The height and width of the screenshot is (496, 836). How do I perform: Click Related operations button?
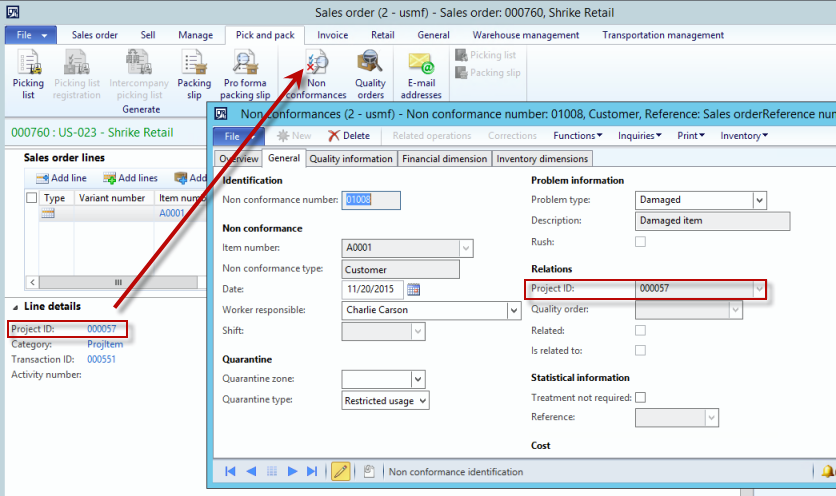click(432, 135)
